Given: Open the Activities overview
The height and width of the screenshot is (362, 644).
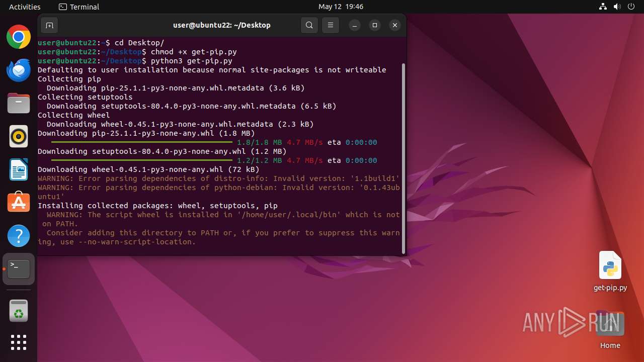Looking at the screenshot, I should pos(25,7).
